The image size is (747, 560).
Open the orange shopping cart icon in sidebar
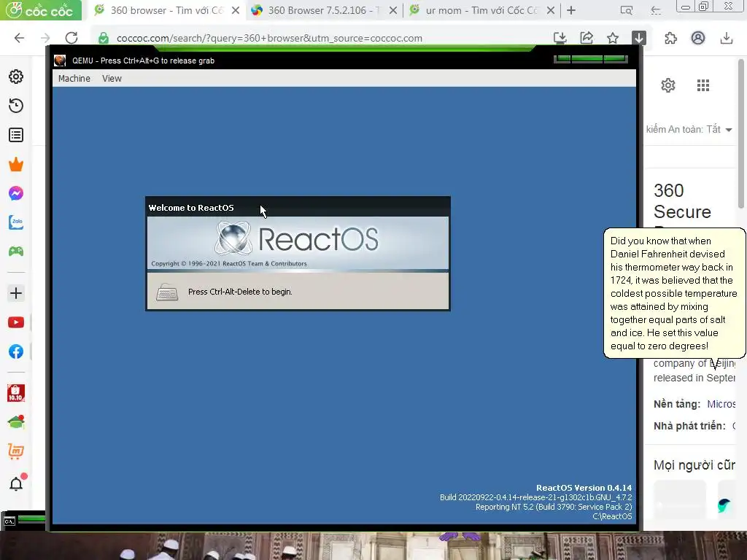tap(16, 451)
